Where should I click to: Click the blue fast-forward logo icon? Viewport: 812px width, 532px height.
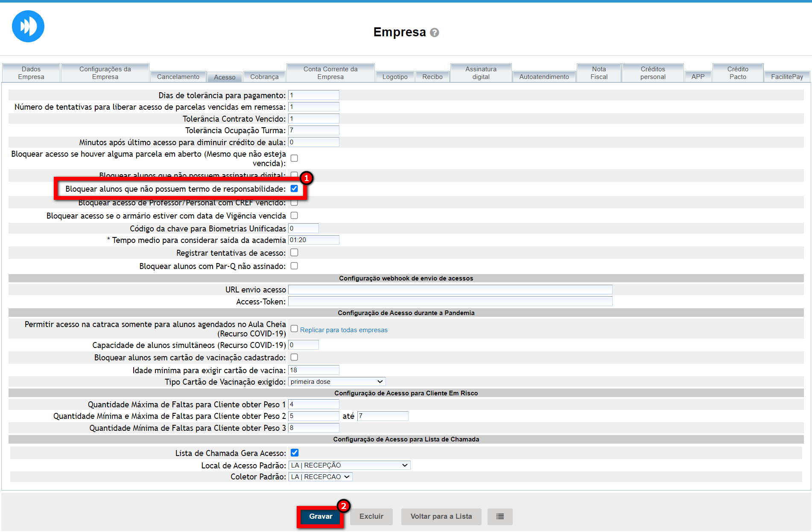pyautogui.click(x=28, y=26)
